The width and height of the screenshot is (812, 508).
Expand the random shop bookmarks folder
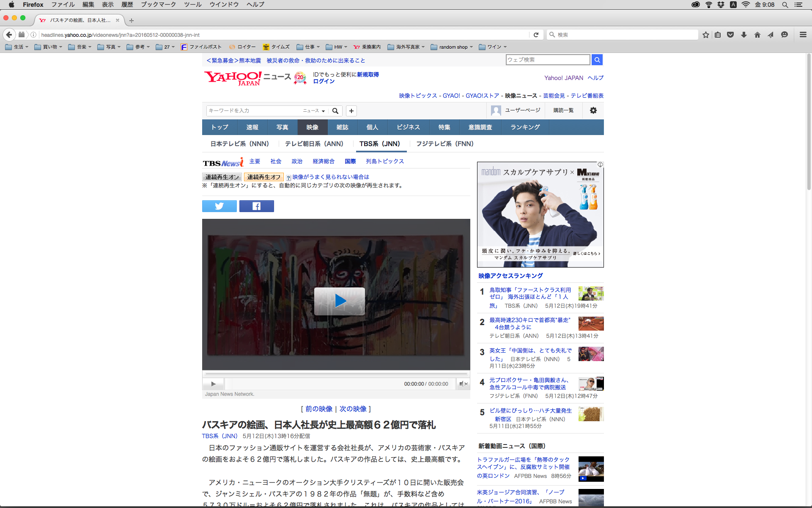click(x=452, y=47)
